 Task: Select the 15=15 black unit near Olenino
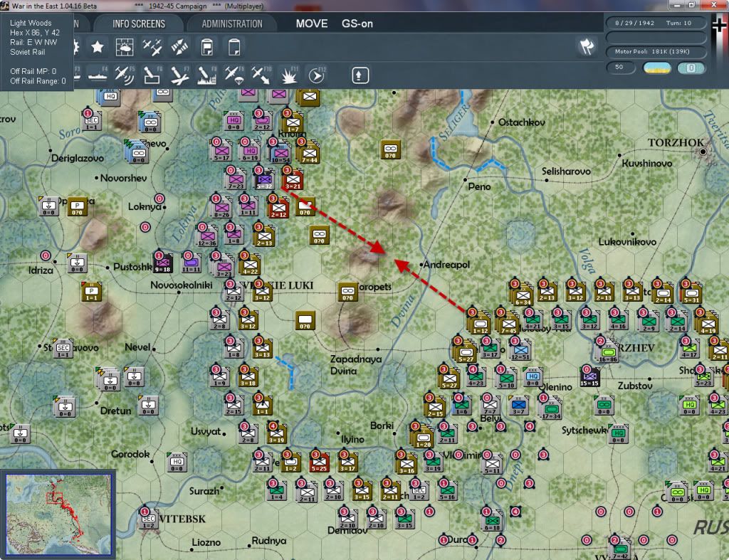pyautogui.click(x=589, y=377)
